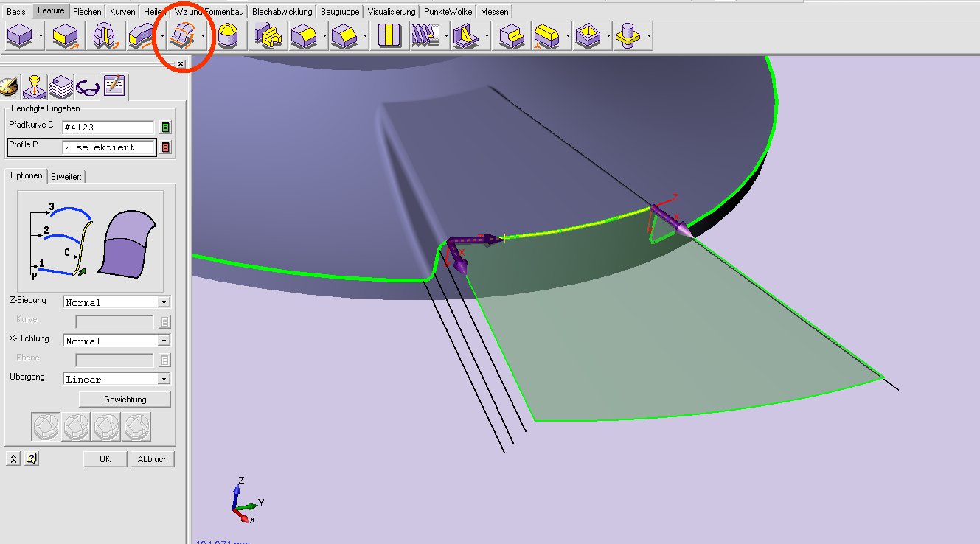Open the Z-Biegung dropdown
This screenshot has width=980, height=544.
pos(117,302)
